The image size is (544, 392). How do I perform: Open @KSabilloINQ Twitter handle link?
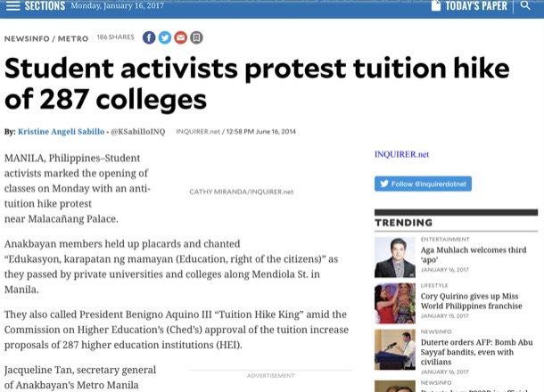coord(138,131)
